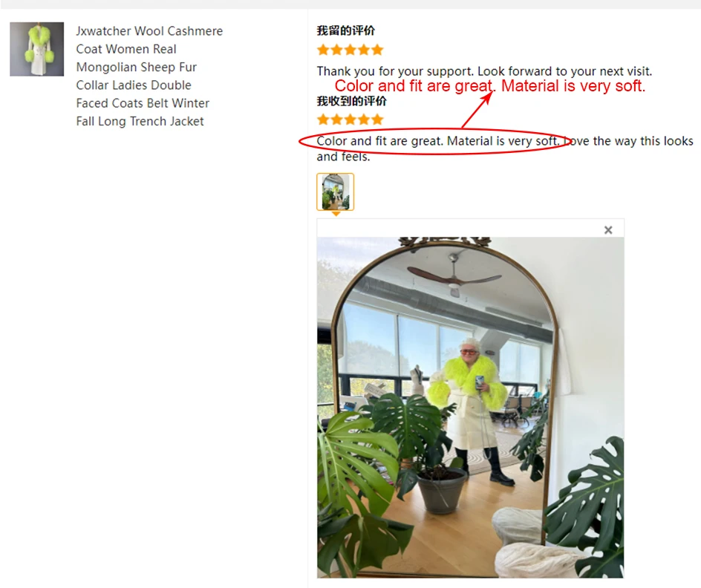701x588 pixels.
Task: Click the first star under 我收到的评价
Action: coord(323,120)
